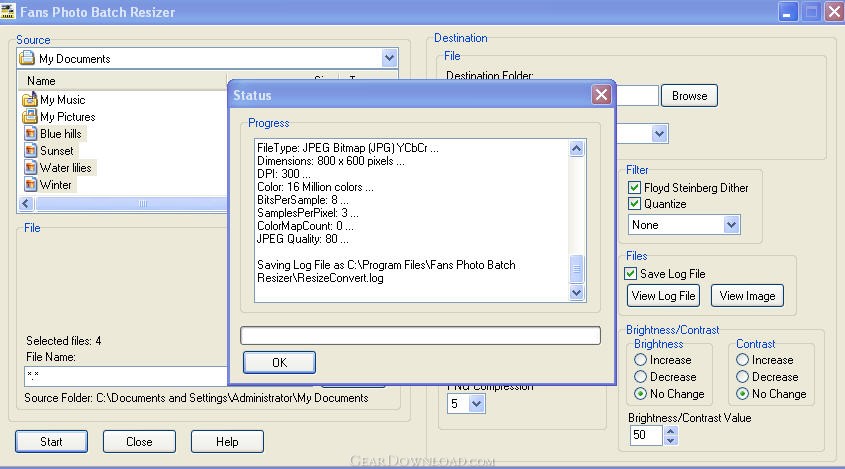Open the filter None dropdown

click(731, 224)
